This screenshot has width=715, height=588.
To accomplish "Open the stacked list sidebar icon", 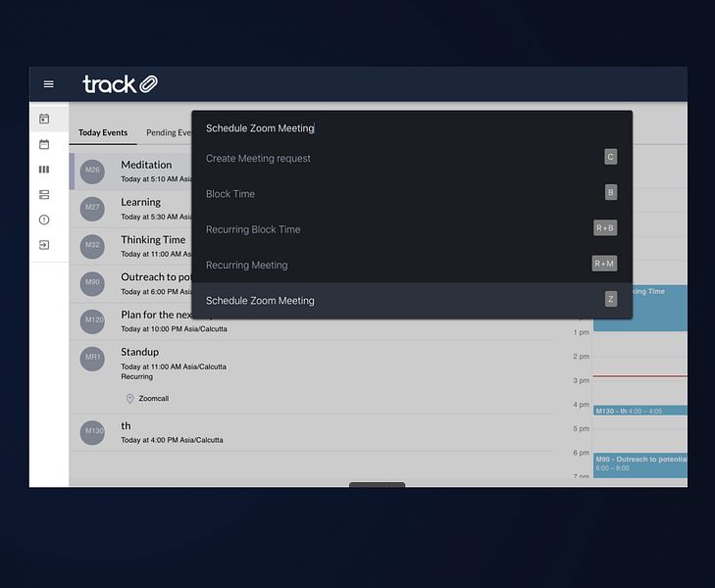I will point(44,195).
